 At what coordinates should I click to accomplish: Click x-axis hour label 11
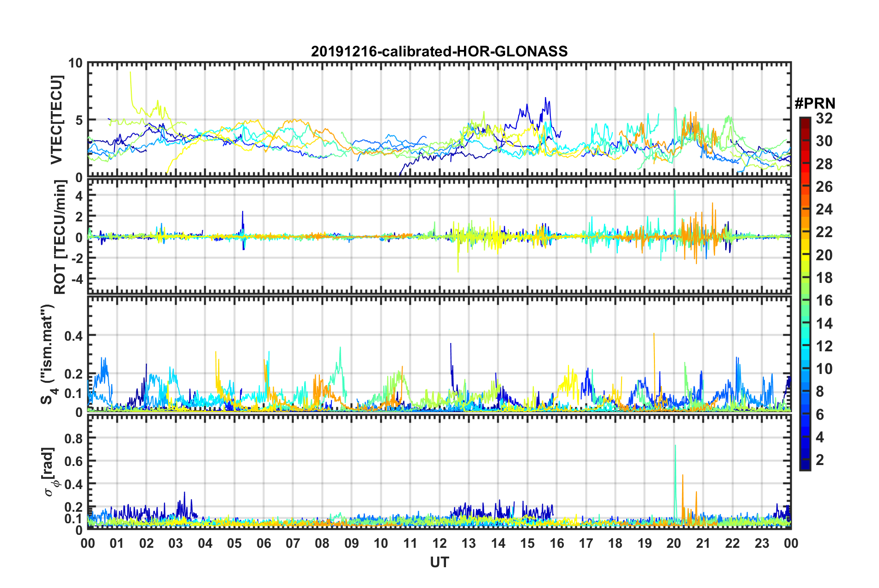click(x=410, y=543)
